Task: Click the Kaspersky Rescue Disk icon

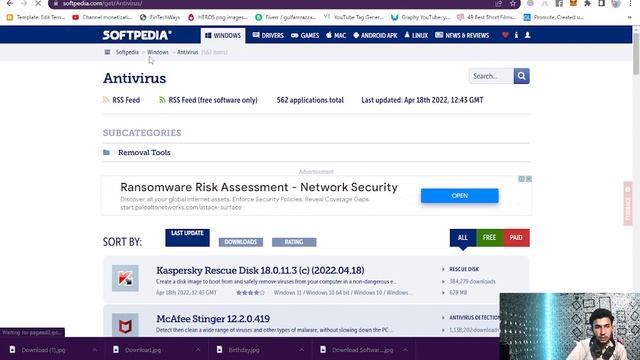Action: (125, 278)
